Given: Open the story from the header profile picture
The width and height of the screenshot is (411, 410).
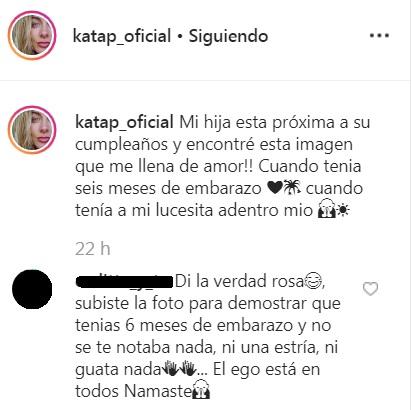Looking at the screenshot, I should point(32,35).
